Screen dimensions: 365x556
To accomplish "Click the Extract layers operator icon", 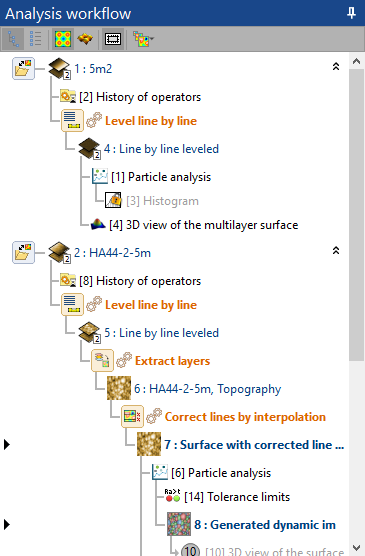I will pos(103,361).
